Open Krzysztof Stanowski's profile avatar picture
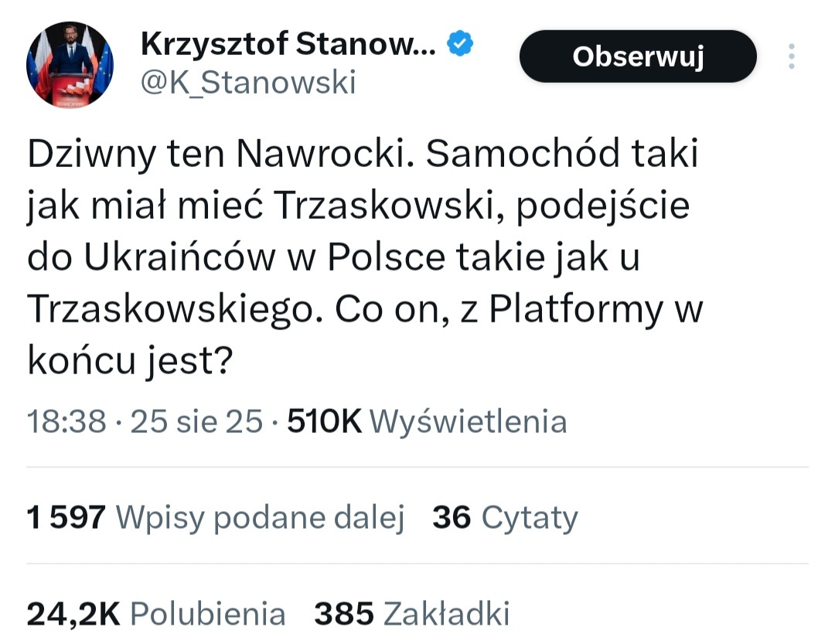The image size is (835, 644). point(70,64)
